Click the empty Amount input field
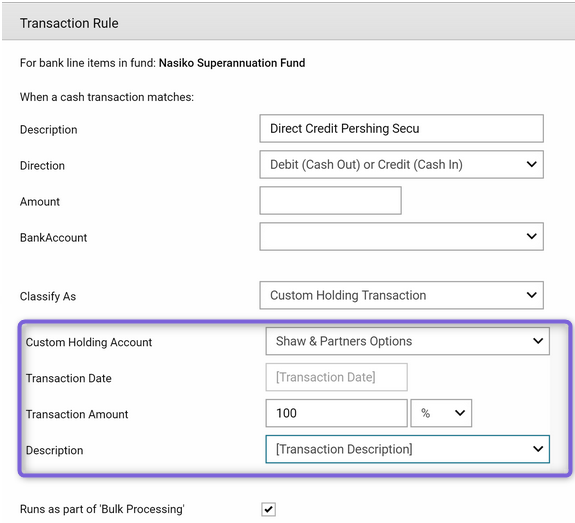The width and height of the screenshot is (575, 523). click(330, 200)
